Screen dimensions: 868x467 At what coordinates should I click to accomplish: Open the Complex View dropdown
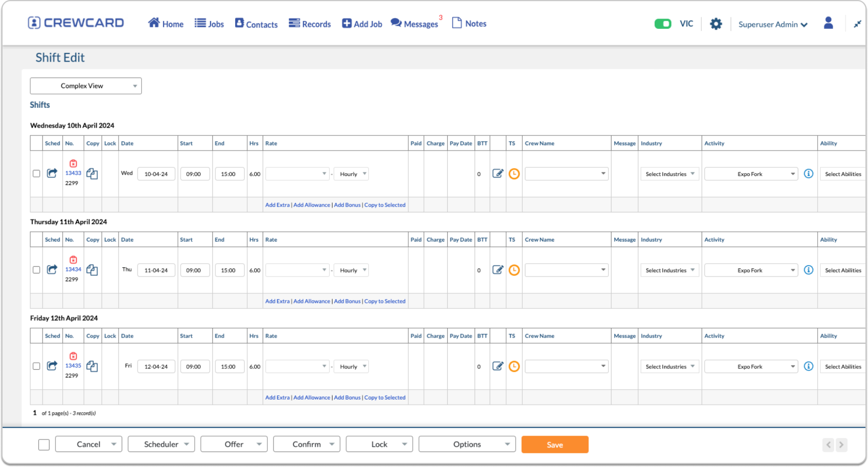pyautogui.click(x=86, y=86)
